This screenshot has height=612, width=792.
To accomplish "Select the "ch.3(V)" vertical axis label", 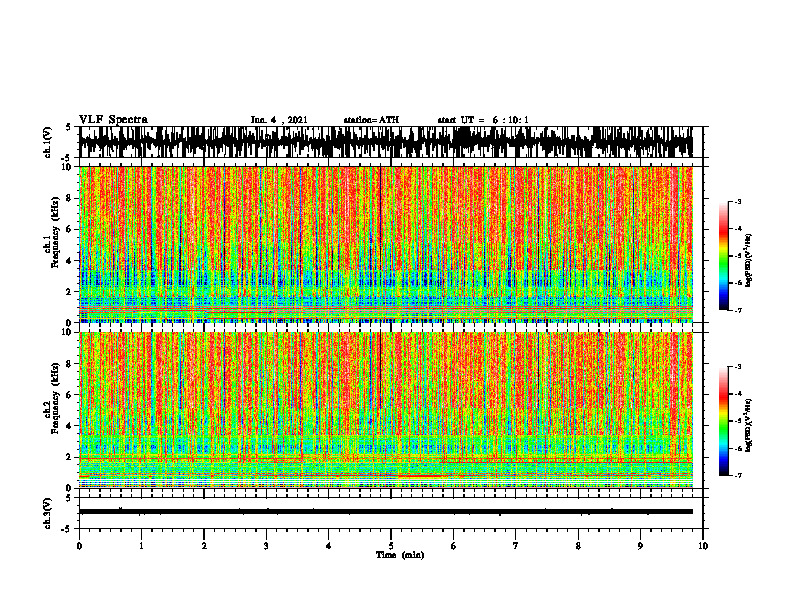I will 48,513.
